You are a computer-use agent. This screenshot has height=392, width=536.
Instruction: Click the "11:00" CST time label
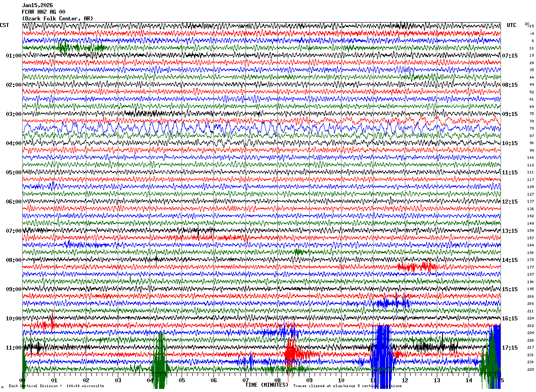(x=13, y=348)
